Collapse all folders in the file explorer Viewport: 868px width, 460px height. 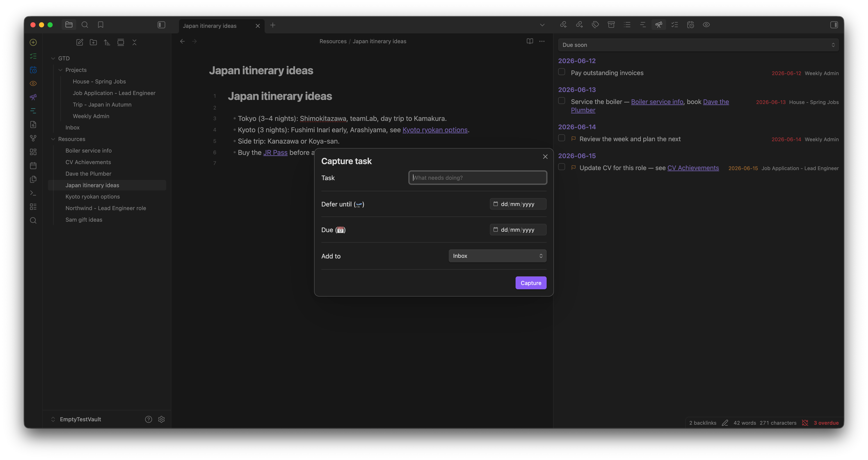(134, 42)
